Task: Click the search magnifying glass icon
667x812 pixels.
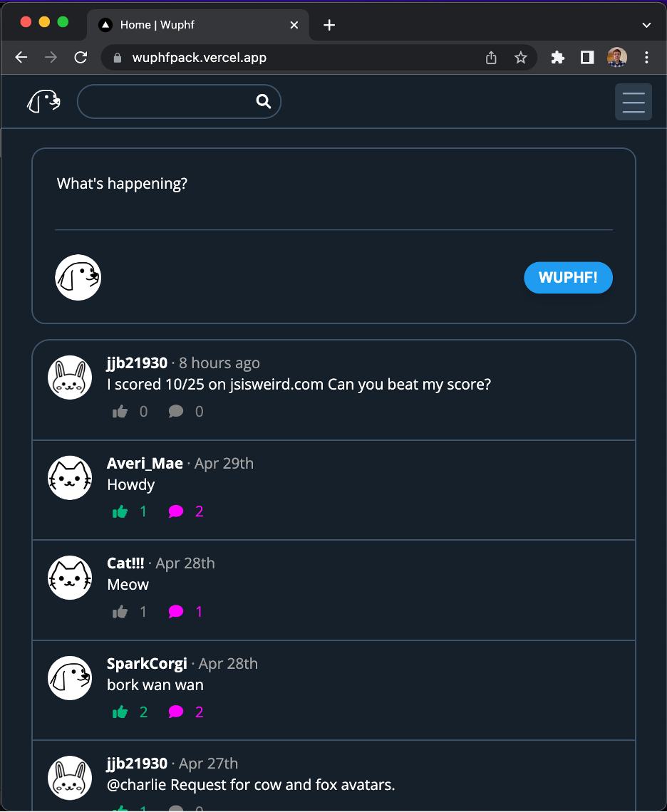Action: click(x=263, y=101)
